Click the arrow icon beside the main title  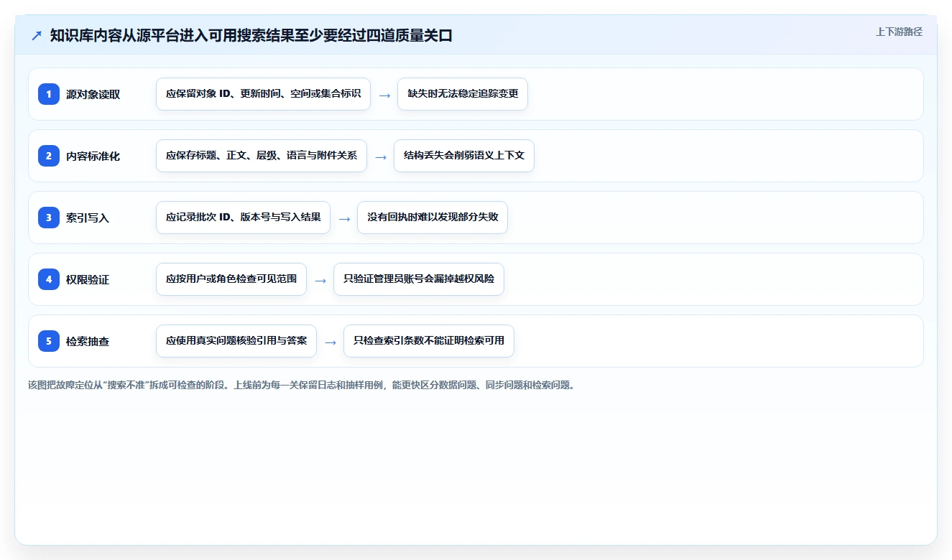click(x=37, y=36)
